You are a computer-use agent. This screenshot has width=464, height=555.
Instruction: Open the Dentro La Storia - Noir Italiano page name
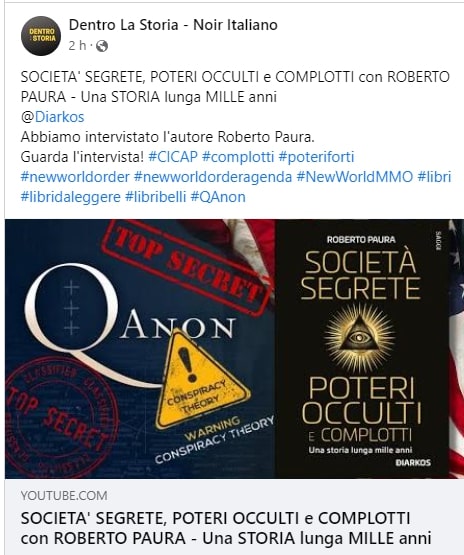(x=173, y=25)
